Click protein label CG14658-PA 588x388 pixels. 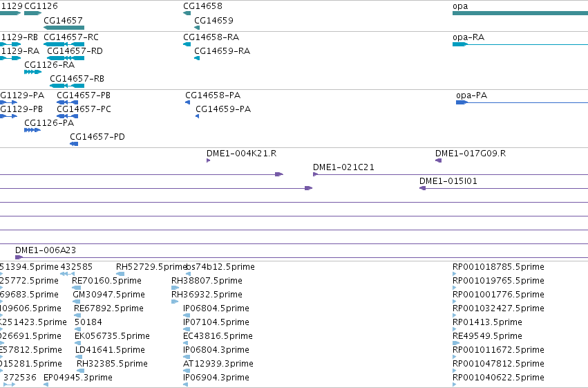[x=213, y=95]
